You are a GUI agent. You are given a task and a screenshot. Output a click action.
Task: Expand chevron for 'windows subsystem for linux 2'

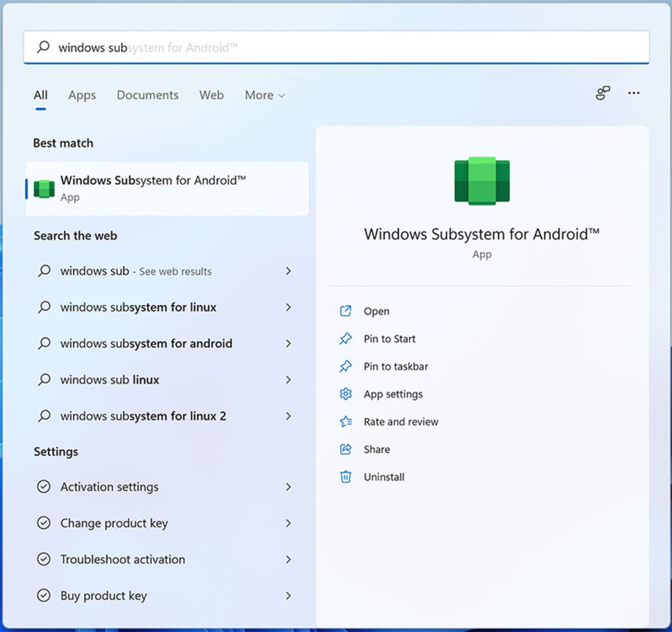[x=288, y=416]
